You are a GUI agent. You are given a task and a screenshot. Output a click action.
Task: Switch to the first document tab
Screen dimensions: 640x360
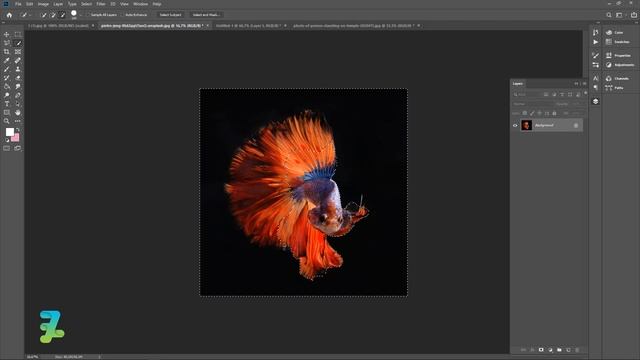click(58, 26)
